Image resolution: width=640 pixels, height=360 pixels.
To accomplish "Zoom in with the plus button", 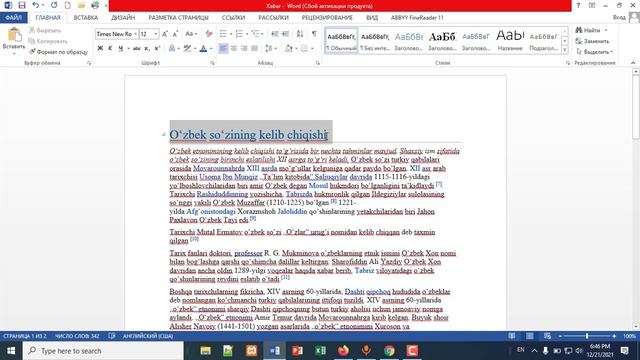I will coord(614,336).
